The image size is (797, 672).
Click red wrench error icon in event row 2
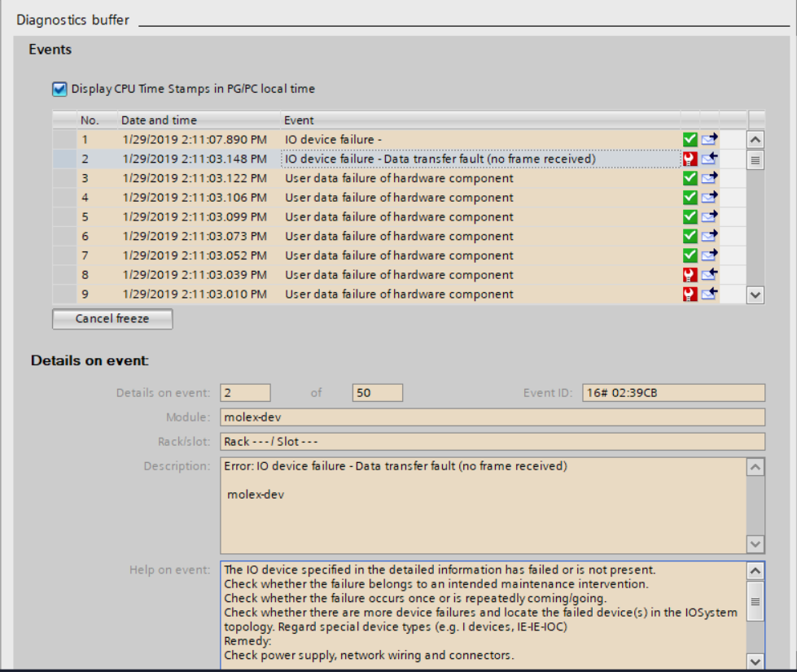(x=690, y=159)
